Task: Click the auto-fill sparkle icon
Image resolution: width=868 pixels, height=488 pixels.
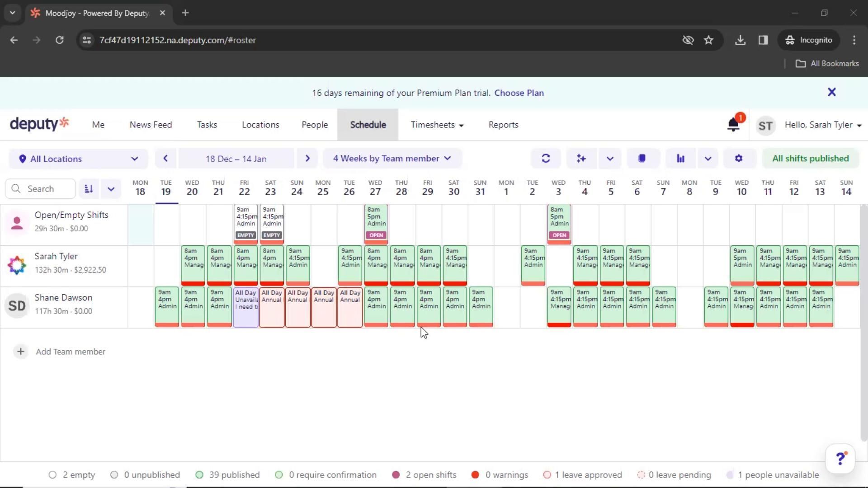Action: coord(581,159)
